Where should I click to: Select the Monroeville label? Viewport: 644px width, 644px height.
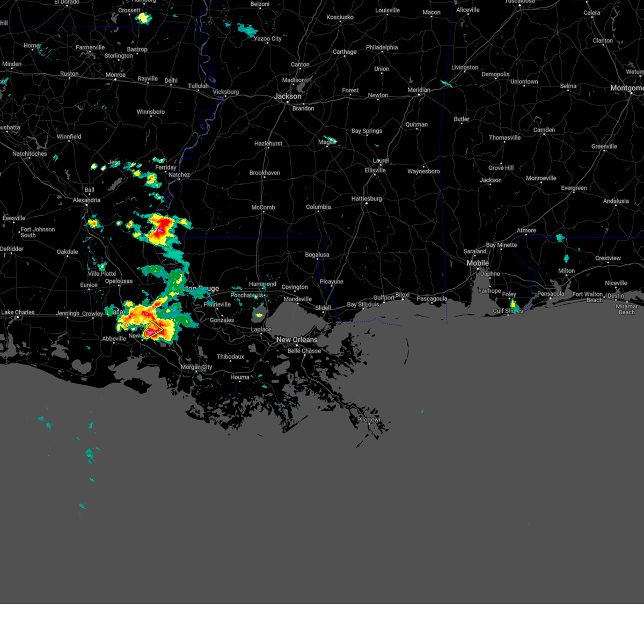541,178
